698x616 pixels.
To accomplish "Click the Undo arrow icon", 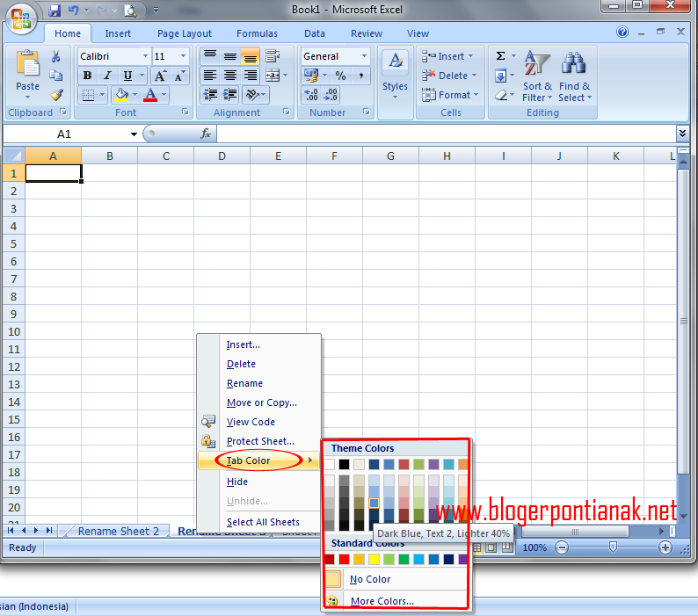I will pyautogui.click(x=74, y=10).
